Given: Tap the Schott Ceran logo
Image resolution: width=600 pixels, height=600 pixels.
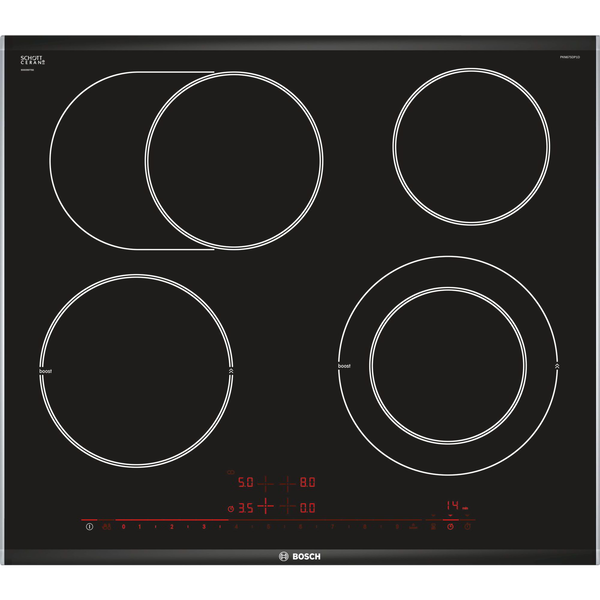Looking at the screenshot, I should click(33, 60).
